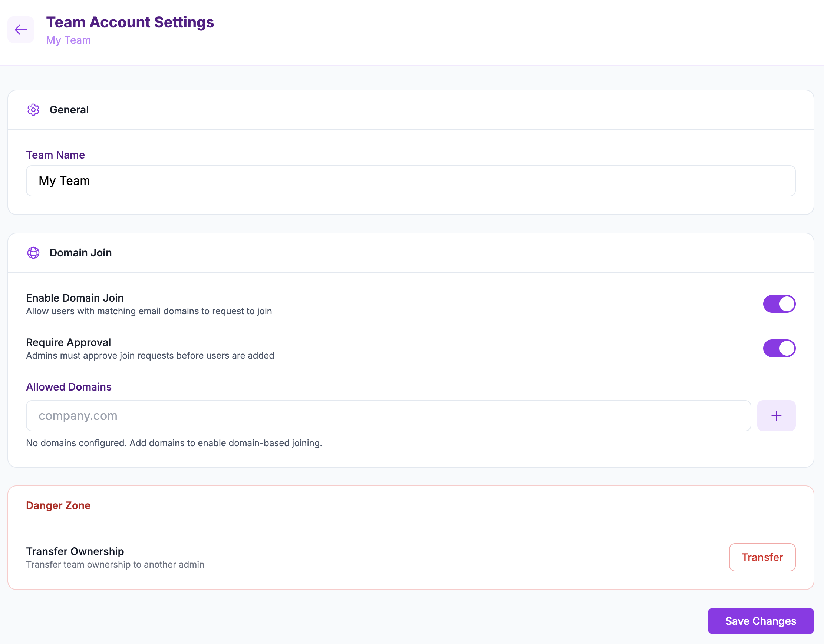Click the My Team subtitle
The image size is (824, 644).
click(69, 40)
